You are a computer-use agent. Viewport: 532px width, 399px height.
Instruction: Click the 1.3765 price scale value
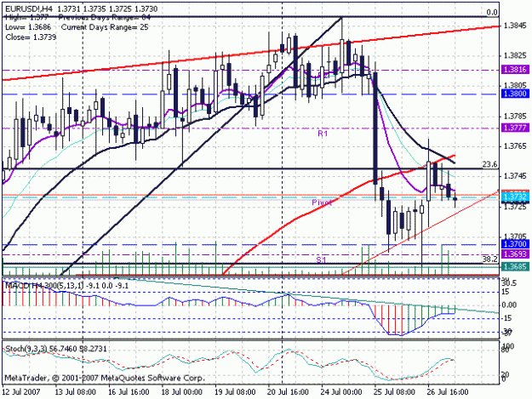tap(515, 146)
